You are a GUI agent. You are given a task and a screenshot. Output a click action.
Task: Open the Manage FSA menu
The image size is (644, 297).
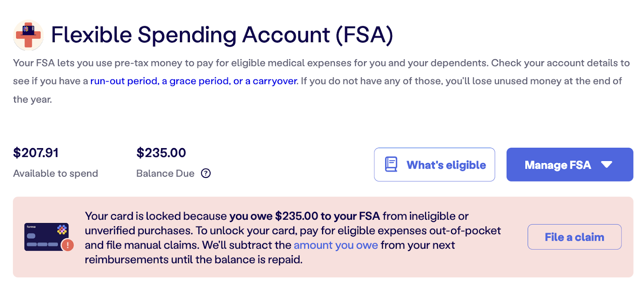[x=557, y=165]
